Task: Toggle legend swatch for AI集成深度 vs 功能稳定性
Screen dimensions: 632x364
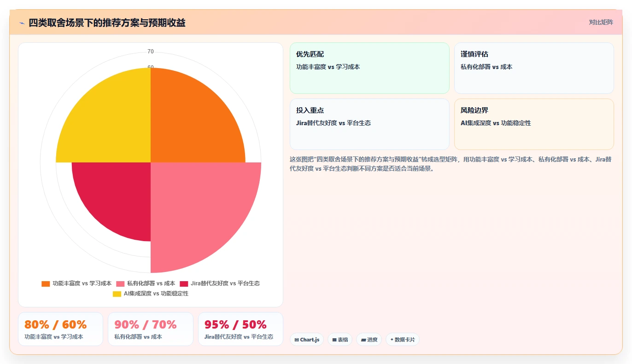Action: point(117,294)
